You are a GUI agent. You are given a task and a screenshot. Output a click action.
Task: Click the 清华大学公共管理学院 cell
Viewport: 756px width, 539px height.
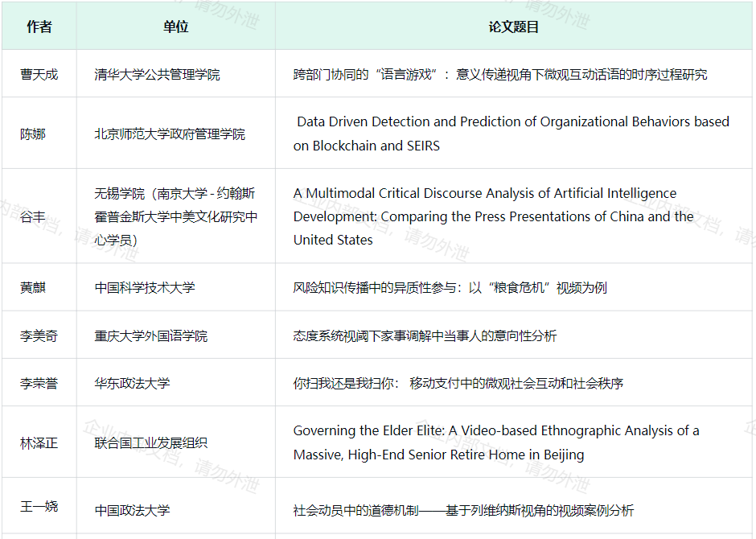point(157,74)
